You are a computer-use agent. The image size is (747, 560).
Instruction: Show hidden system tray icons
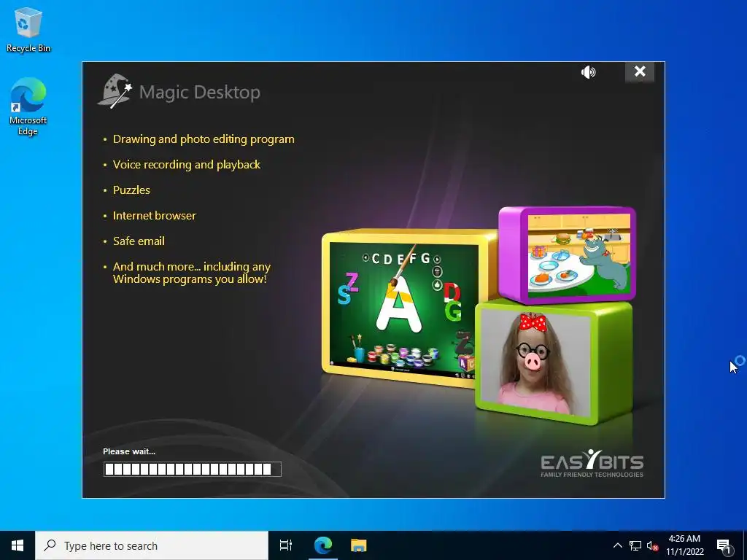(x=617, y=545)
